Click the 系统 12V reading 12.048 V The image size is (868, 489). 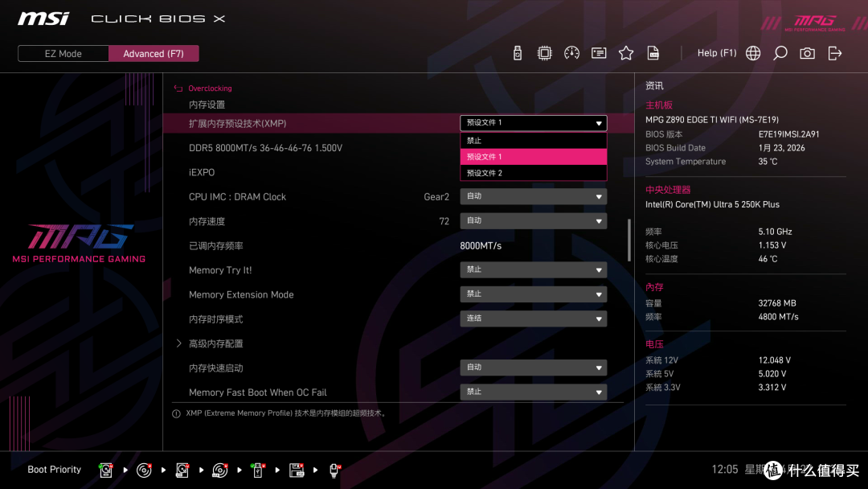tap(775, 360)
